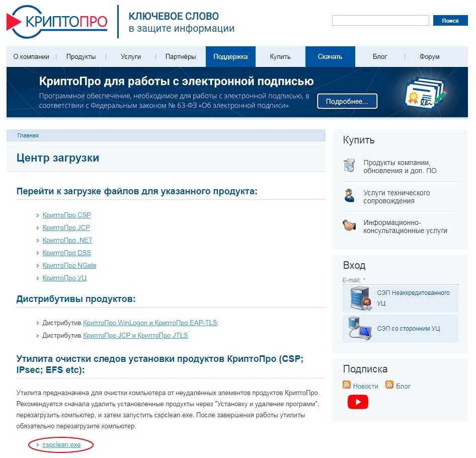Click the shopping basket products icon
Screen dimensions: 476x458
[x=349, y=166]
